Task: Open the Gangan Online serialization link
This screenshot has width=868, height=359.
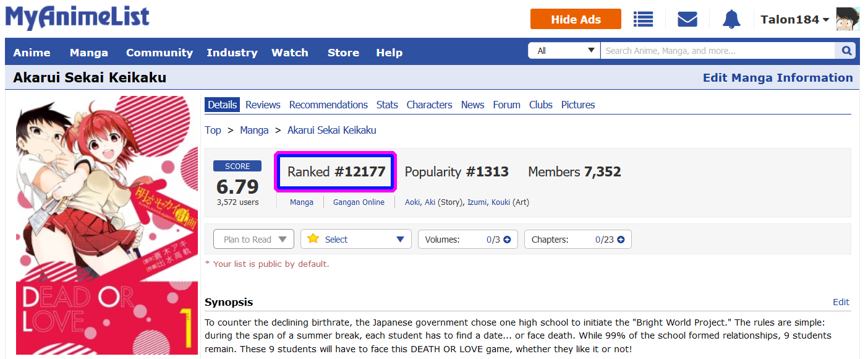Action: click(359, 202)
